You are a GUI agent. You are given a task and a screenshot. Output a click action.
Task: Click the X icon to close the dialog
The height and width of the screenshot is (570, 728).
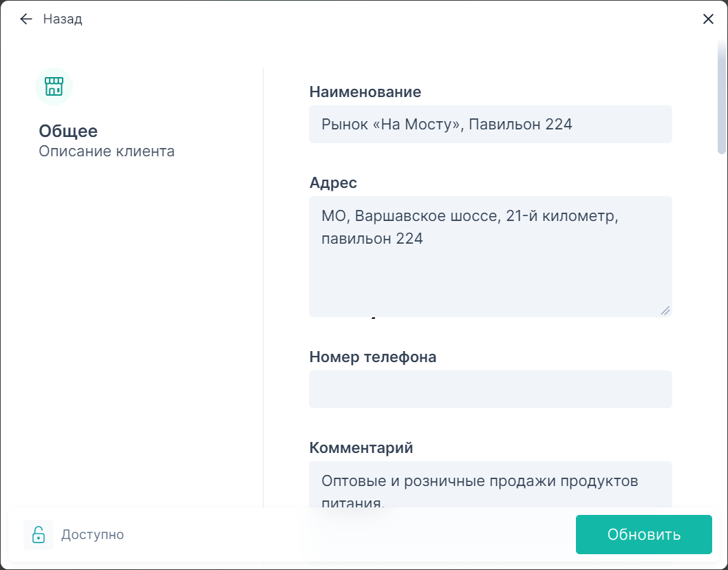[x=708, y=19]
